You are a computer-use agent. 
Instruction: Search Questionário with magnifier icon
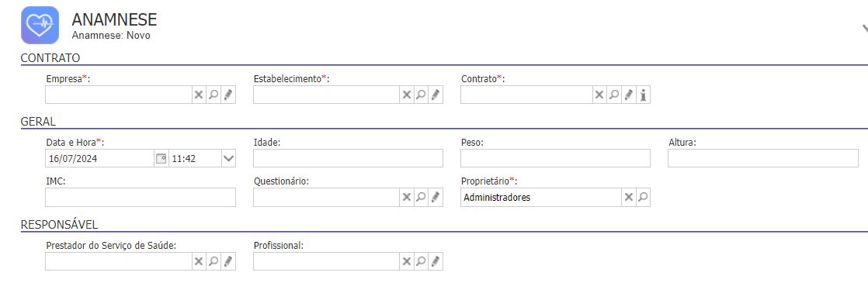pyautogui.click(x=421, y=197)
